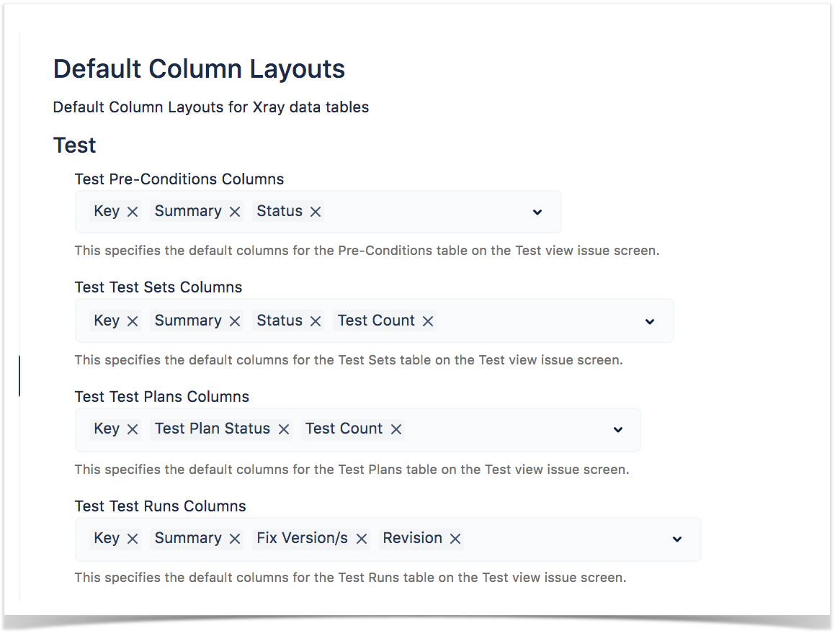Expand the Test Test Runs Columns dropdown

(x=677, y=539)
